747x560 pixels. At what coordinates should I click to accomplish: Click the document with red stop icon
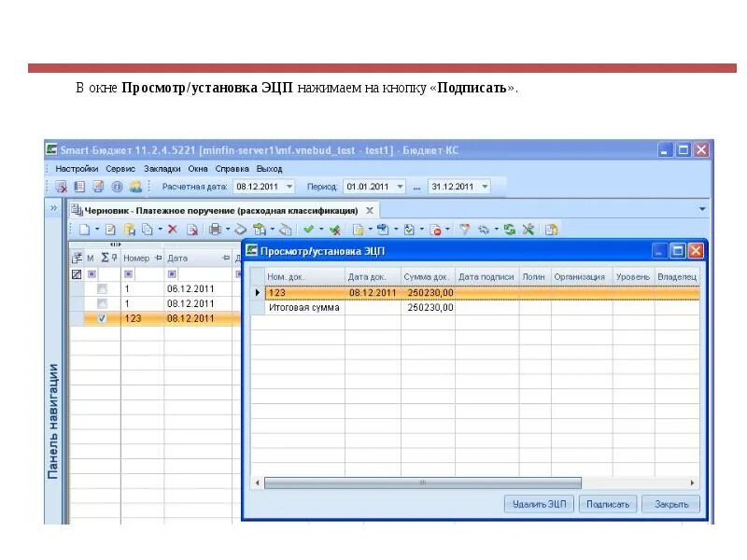435,230
